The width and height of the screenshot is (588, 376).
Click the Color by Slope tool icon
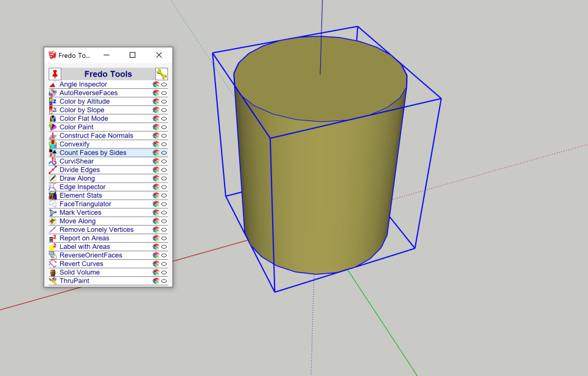[53, 110]
